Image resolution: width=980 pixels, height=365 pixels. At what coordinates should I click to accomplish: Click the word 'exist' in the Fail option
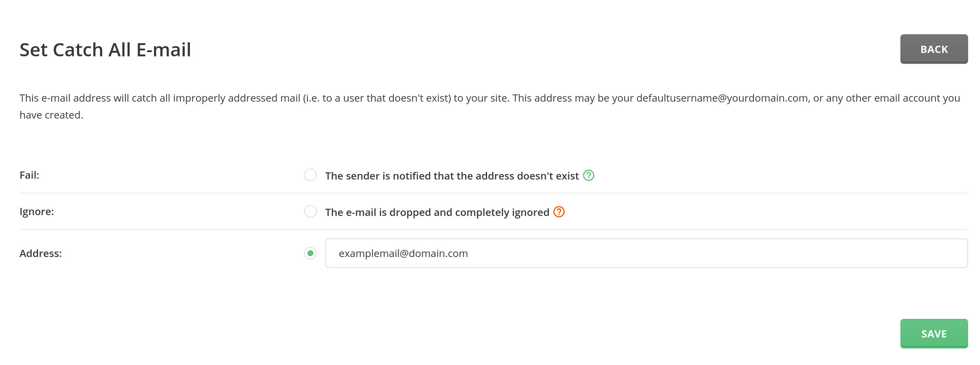pos(567,176)
